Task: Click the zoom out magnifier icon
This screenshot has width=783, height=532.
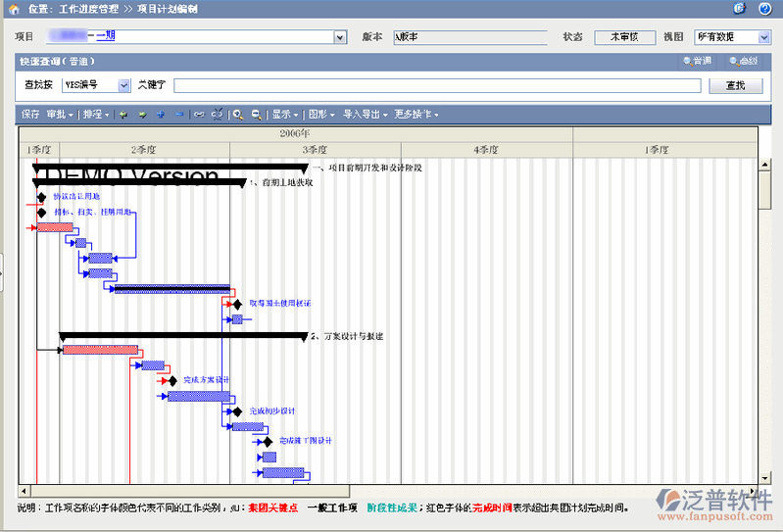Action: point(256,115)
